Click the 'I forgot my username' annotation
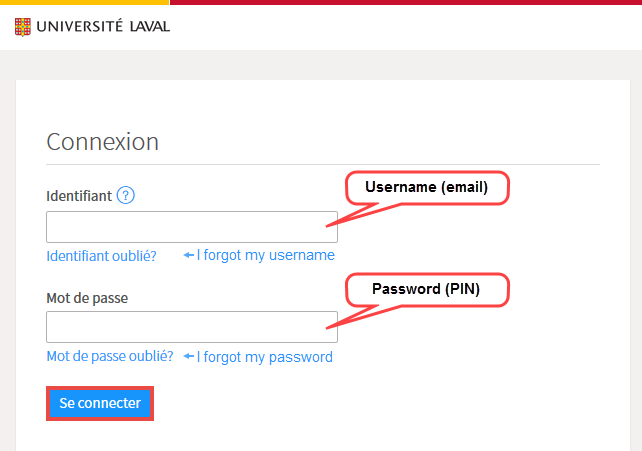 click(266, 255)
